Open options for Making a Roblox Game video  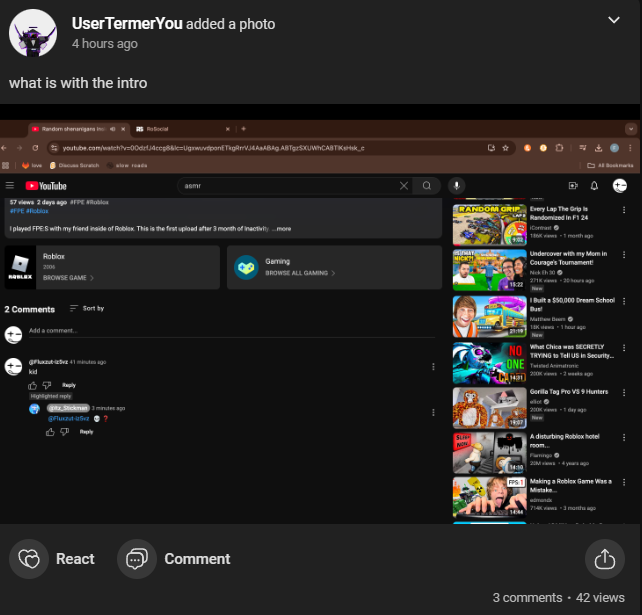tap(624, 482)
